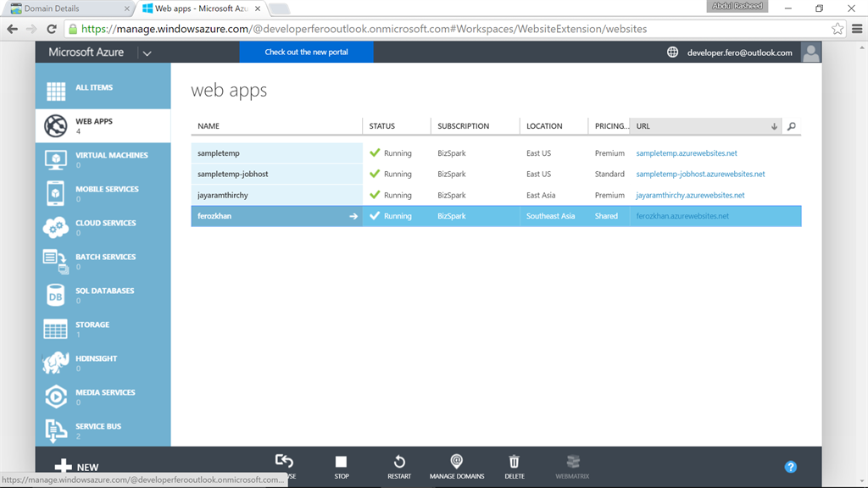Open sampletemp.azurewebsites.net link
Image resolution: width=868 pixels, height=488 pixels.
687,153
